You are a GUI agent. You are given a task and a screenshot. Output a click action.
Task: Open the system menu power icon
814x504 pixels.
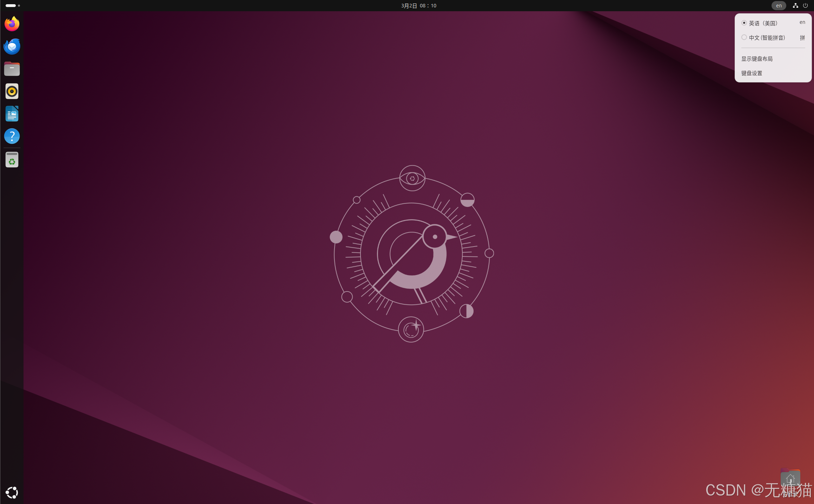tap(805, 6)
